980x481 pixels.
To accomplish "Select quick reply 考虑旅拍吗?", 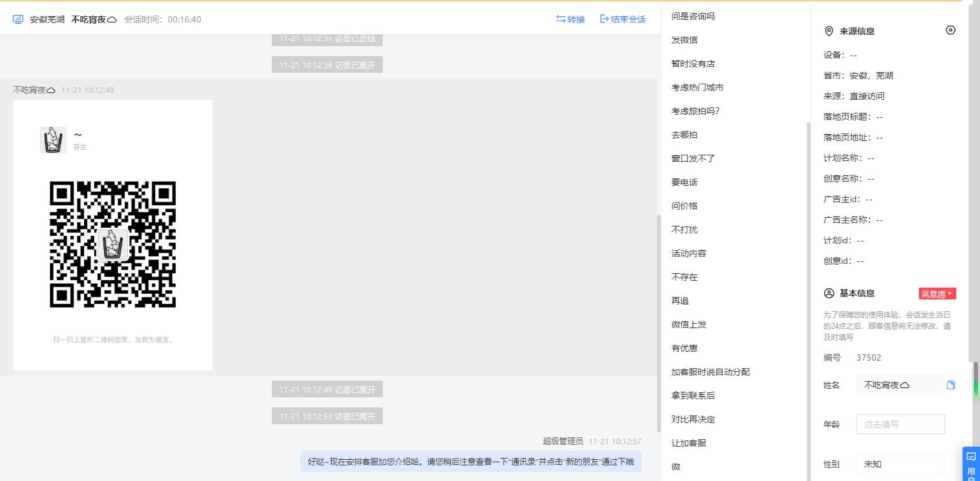I will 696,111.
